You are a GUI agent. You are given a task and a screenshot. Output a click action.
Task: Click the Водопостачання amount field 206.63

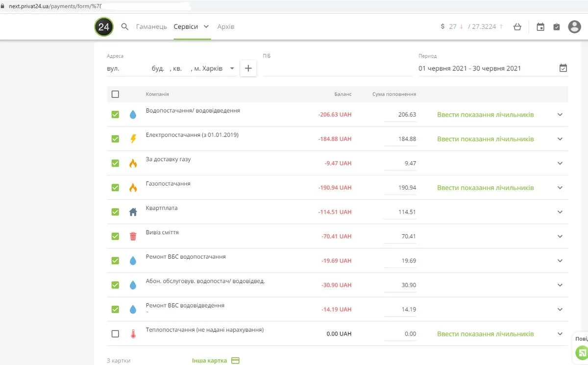[400, 115]
